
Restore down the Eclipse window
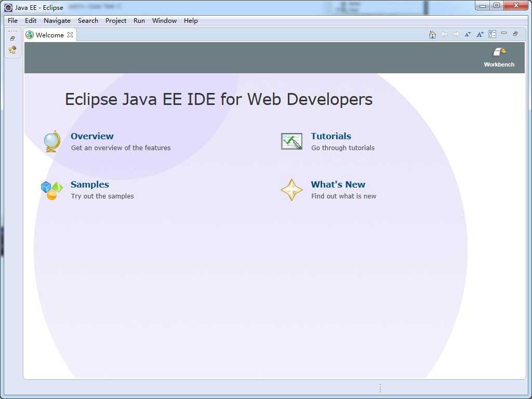click(496, 5)
